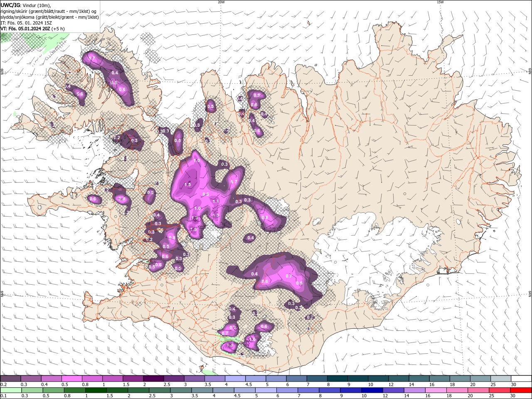532x399 pixels.
Task: Click the '0.2' label in top legend row
Action: [3, 384]
